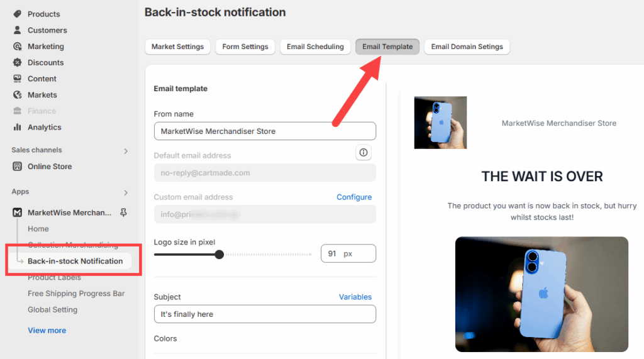Viewport: 644px width, 359px height.
Task: Expand the Sales channels section chevron
Action: click(126, 151)
